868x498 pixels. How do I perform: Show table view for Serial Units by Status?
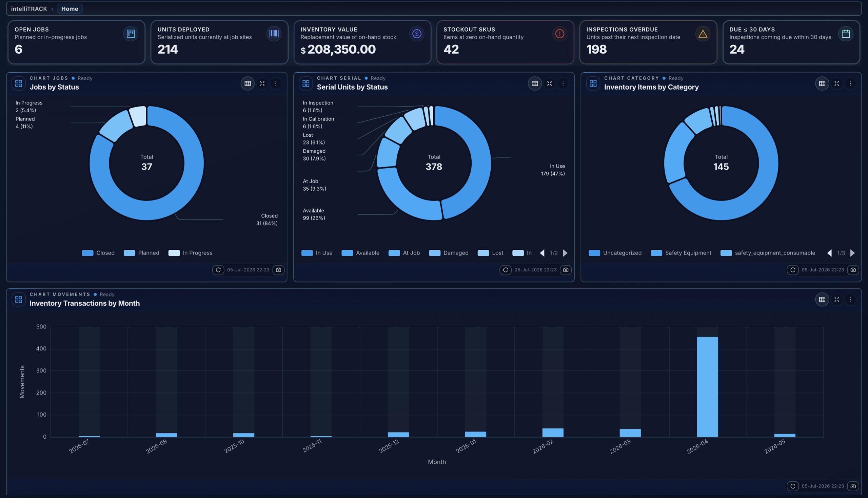coord(535,83)
